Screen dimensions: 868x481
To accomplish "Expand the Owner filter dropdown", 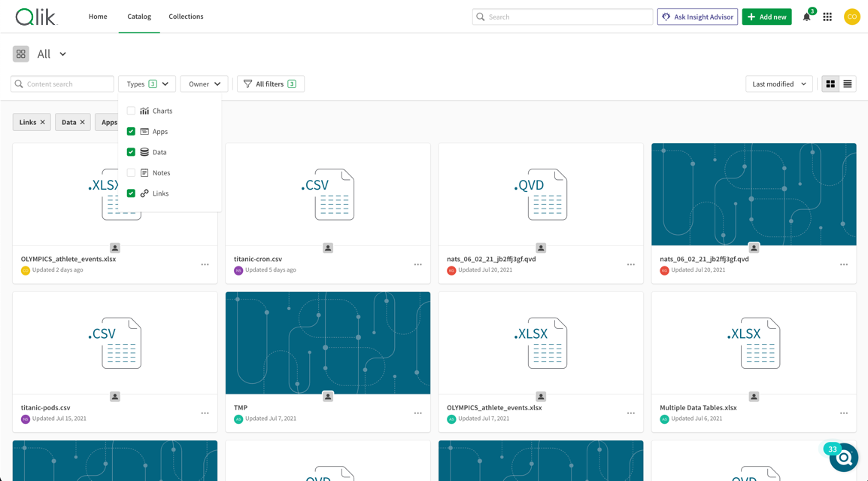I will click(x=204, y=84).
